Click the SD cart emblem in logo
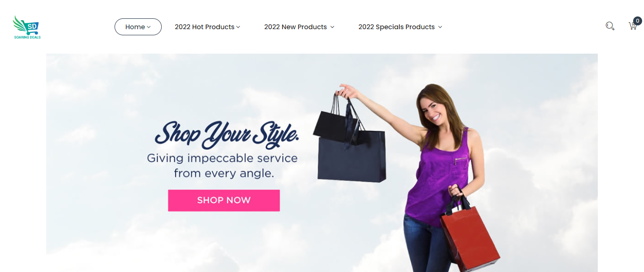 tap(32, 27)
